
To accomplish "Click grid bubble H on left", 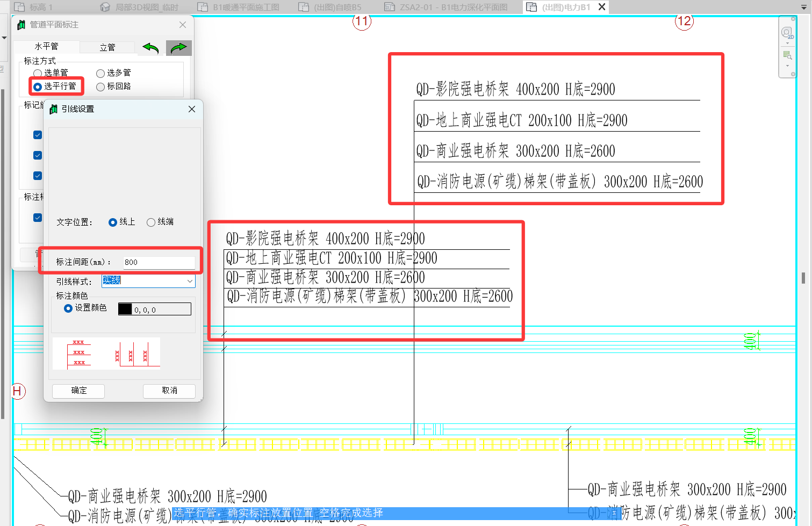I will click(18, 391).
